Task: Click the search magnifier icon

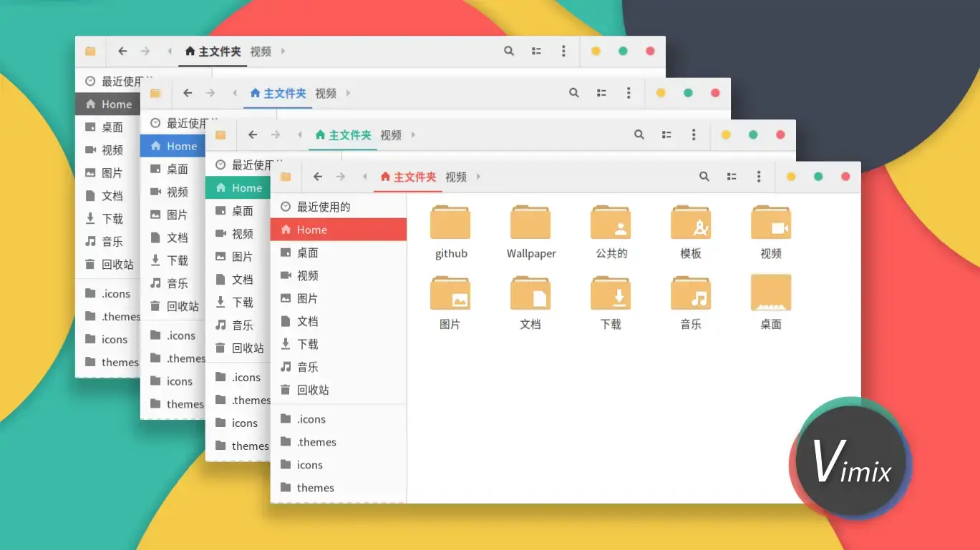Action: (704, 176)
